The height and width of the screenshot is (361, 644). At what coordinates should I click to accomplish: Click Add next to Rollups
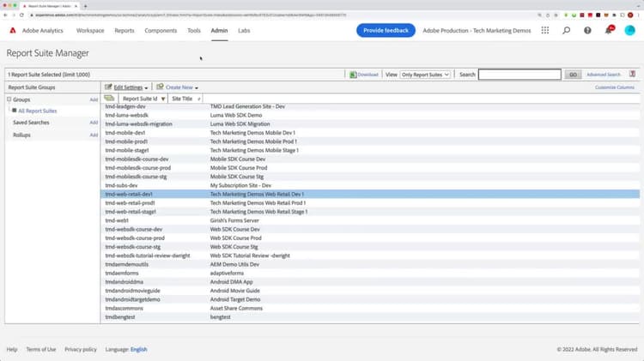point(94,135)
